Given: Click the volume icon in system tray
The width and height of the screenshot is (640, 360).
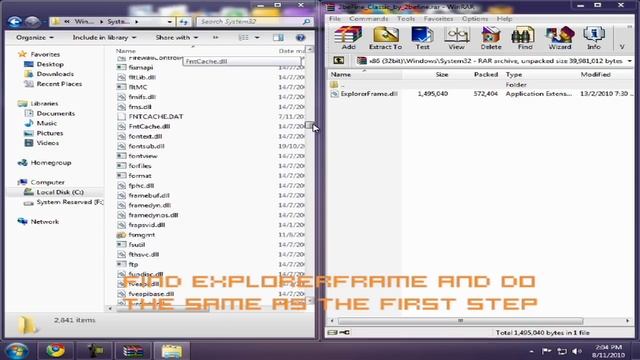Looking at the screenshot, I should click(x=576, y=351).
